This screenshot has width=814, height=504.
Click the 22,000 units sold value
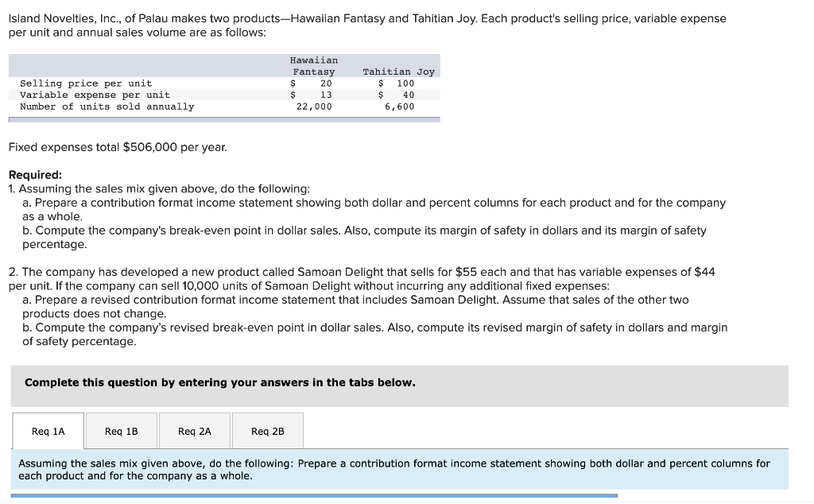tap(314, 107)
